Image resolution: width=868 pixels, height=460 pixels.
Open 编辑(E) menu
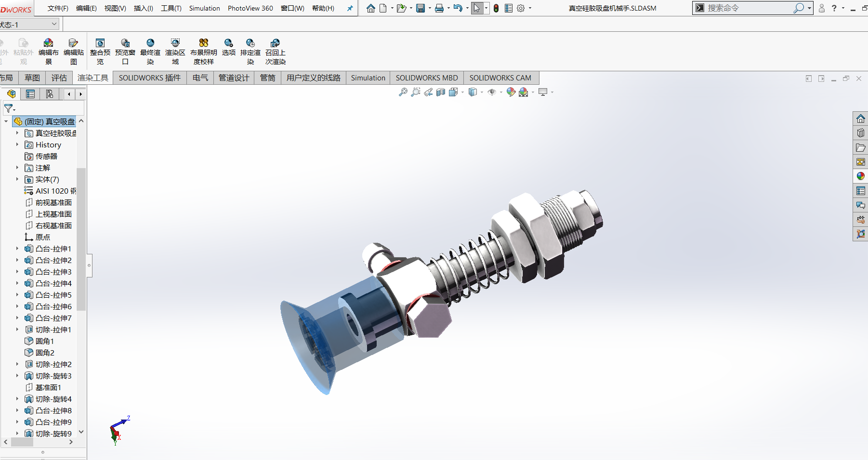point(86,8)
